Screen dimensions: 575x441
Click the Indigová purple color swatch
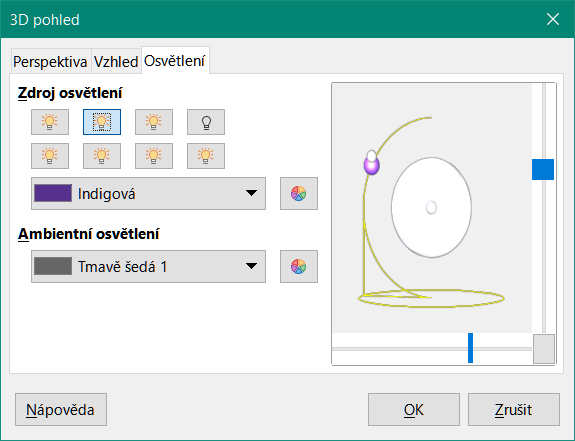coord(53,193)
